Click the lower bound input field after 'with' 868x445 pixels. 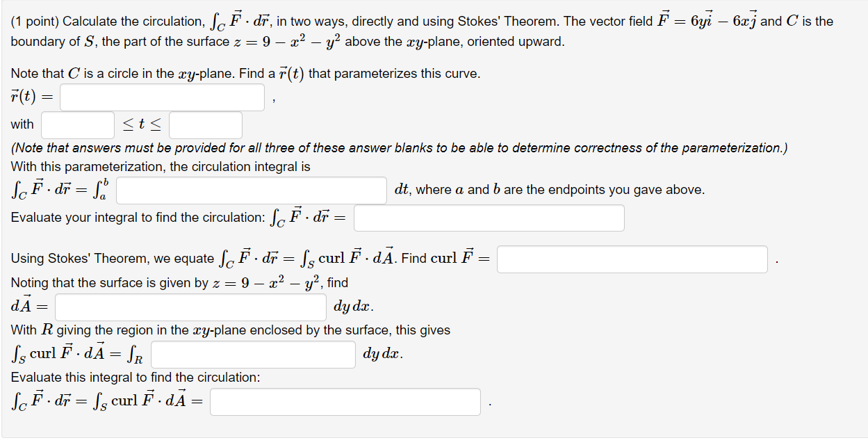[77, 124]
